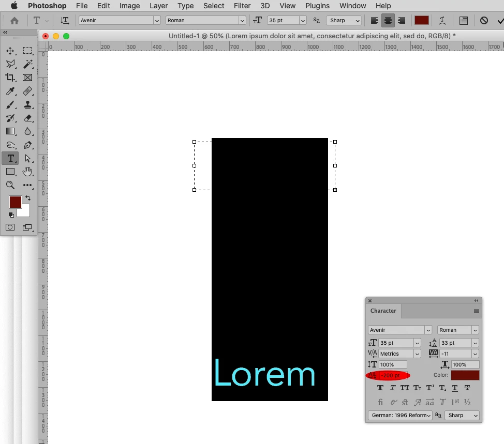Image resolution: width=504 pixels, height=444 pixels.
Task: Toggle Character and Paragraph panels button
Action: (464, 21)
